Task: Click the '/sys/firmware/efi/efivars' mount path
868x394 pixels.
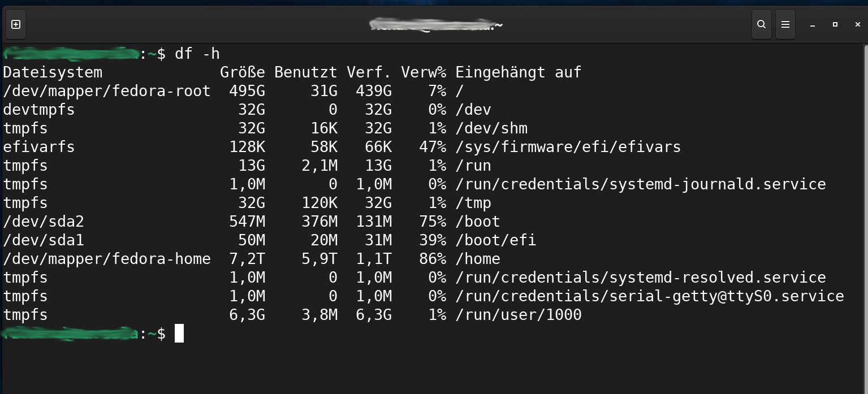Action: click(568, 147)
